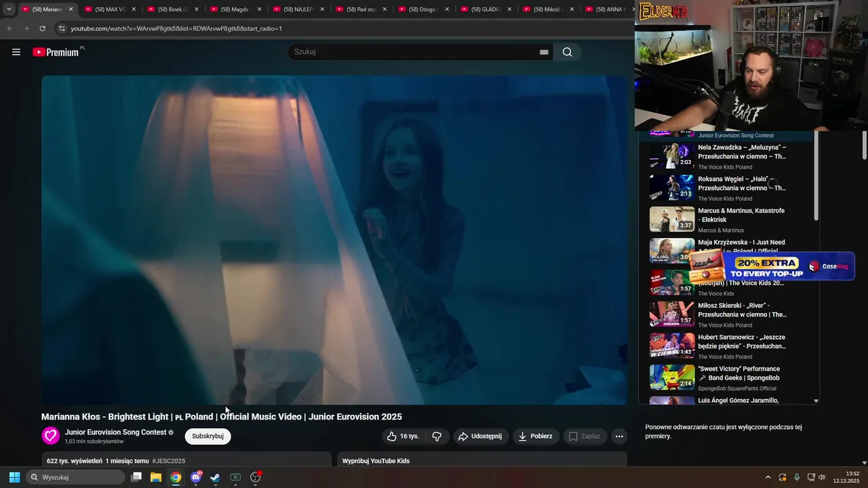Click the CaseHug 20% extra banner
This screenshot has width=868, height=488.
click(x=772, y=266)
